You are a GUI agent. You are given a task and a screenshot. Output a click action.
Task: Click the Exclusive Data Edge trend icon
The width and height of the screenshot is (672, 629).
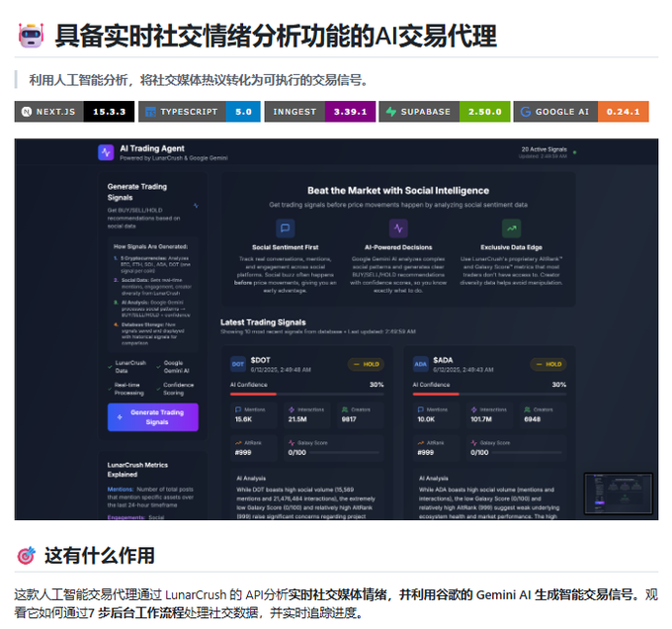pyautogui.click(x=511, y=228)
